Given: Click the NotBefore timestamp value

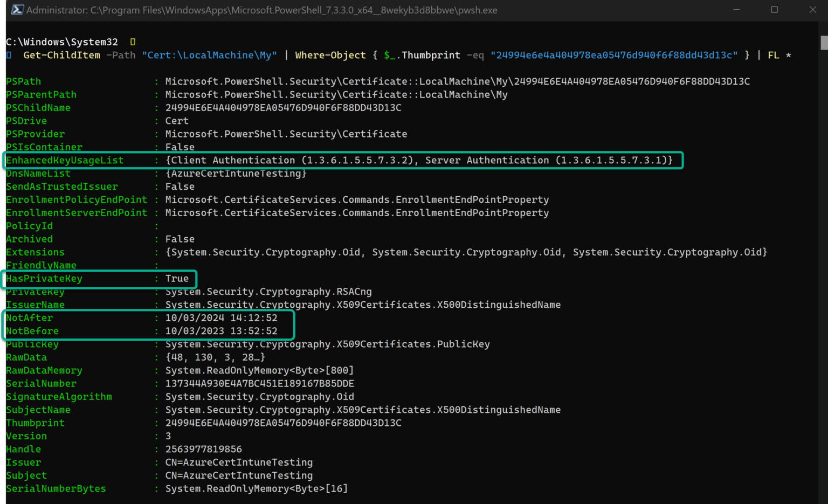Looking at the screenshot, I should pos(220,331).
